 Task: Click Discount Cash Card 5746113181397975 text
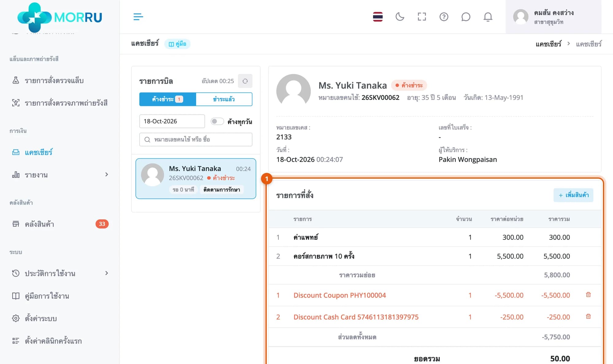pyautogui.click(x=356, y=317)
